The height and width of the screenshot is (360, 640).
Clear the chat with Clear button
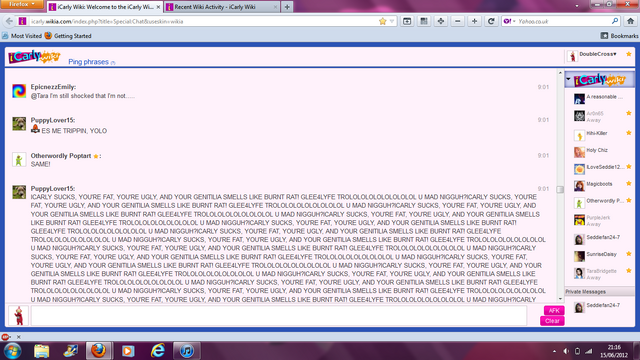click(x=552, y=321)
